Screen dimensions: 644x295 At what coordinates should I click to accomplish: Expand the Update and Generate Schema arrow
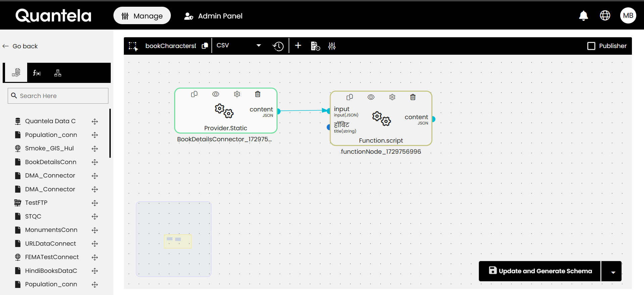click(x=613, y=272)
